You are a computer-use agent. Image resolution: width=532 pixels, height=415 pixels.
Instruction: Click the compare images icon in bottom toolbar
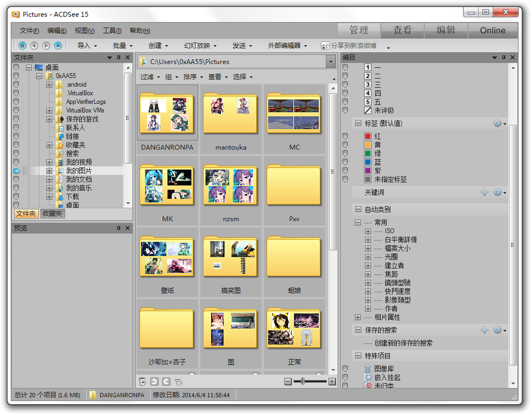[x=178, y=382]
